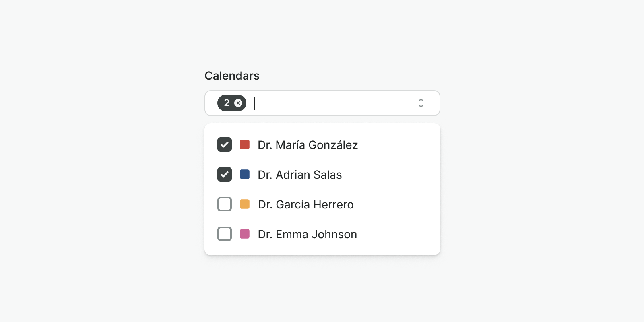Select the Dr. María González option label

[x=308, y=145]
